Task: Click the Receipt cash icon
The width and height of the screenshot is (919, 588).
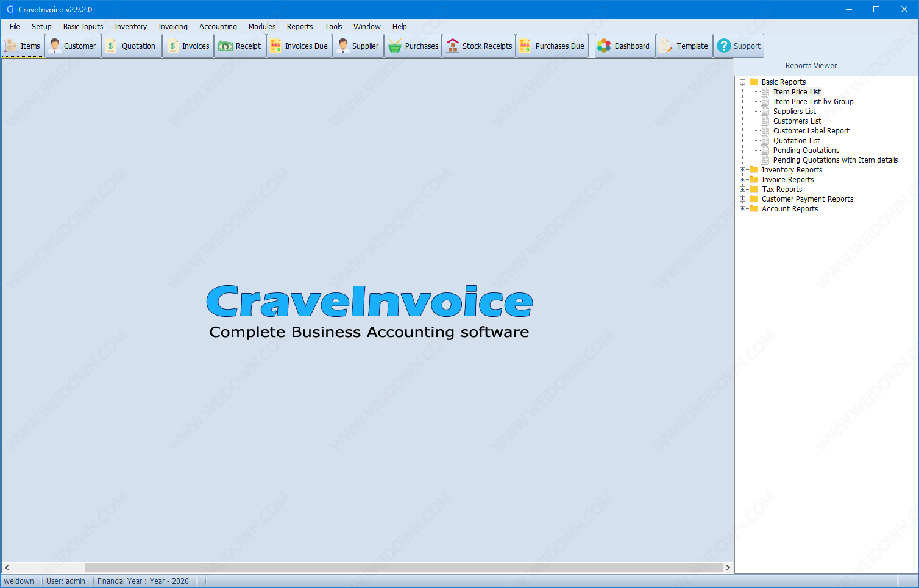Action: coord(225,46)
